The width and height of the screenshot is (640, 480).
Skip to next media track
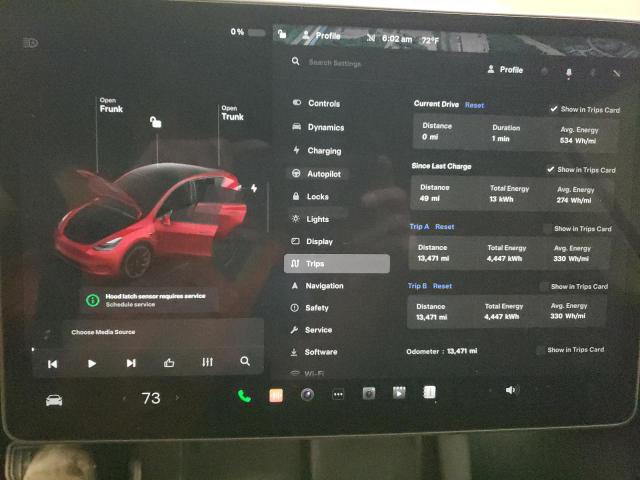(x=131, y=363)
